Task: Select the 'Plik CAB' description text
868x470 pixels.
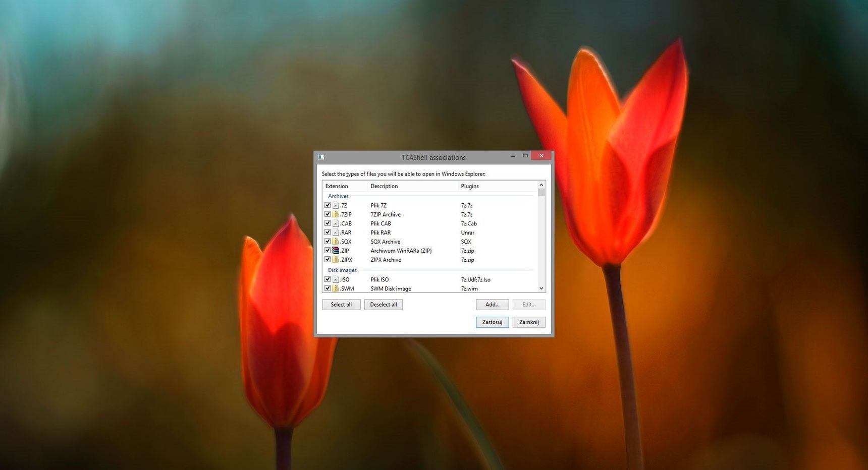Action: [381, 223]
